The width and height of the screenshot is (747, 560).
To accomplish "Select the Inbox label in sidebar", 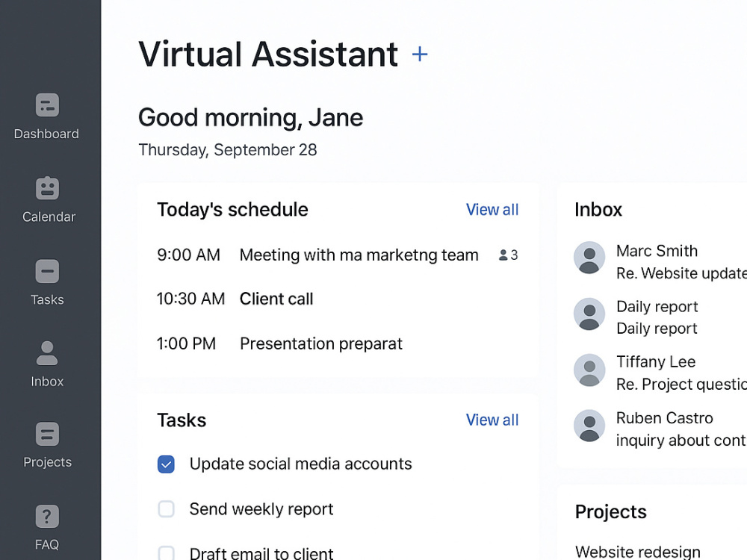I will 47,382.
